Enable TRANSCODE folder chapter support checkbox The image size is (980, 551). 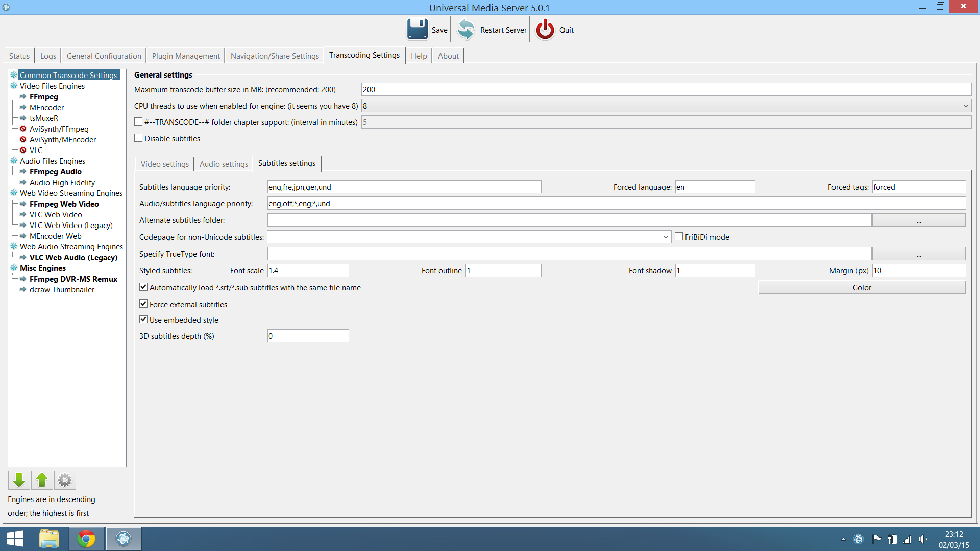138,121
